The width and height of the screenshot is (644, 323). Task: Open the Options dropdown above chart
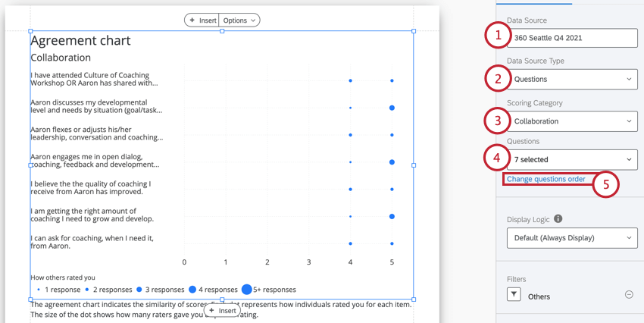(x=239, y=20)
